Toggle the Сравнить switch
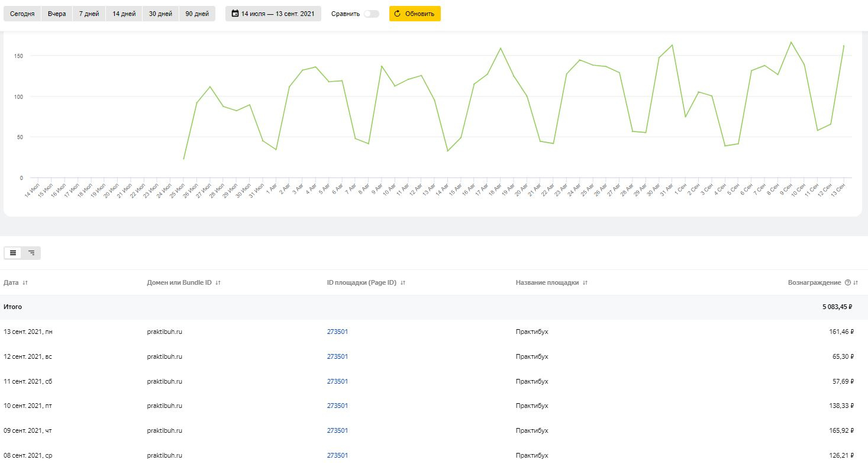The width and height of the screenshot is (868, 463). pyautogui.click(x=371, y=14)
